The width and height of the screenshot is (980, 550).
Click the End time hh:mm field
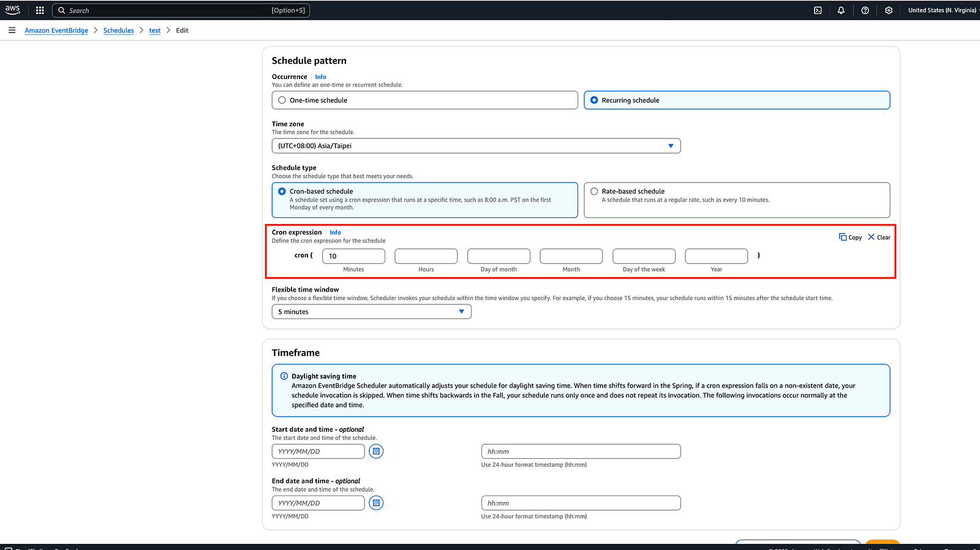[x=581, y=503]
